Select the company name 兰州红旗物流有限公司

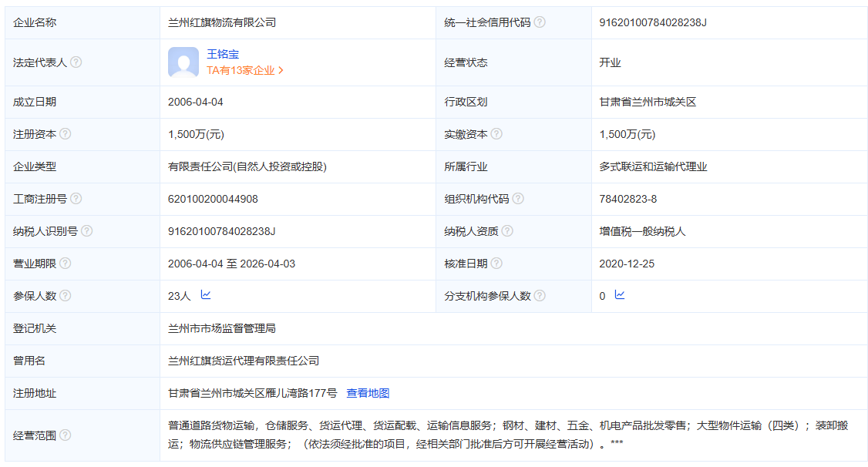coord(222,22)
